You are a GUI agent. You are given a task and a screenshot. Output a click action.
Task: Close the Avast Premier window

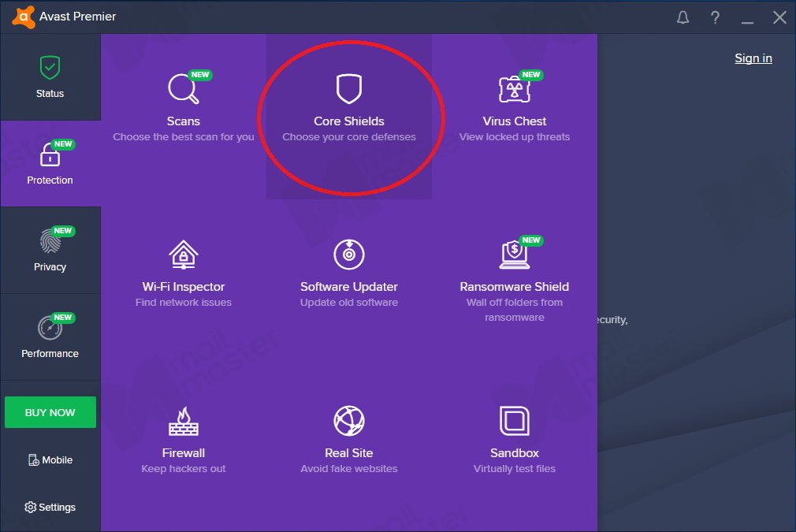[779, 18]
